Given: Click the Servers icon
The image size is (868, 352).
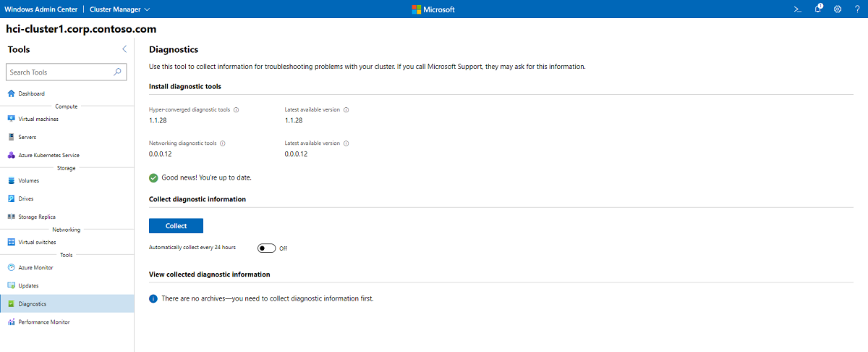Looking at the screenshot, I should [x=11, y=137].
